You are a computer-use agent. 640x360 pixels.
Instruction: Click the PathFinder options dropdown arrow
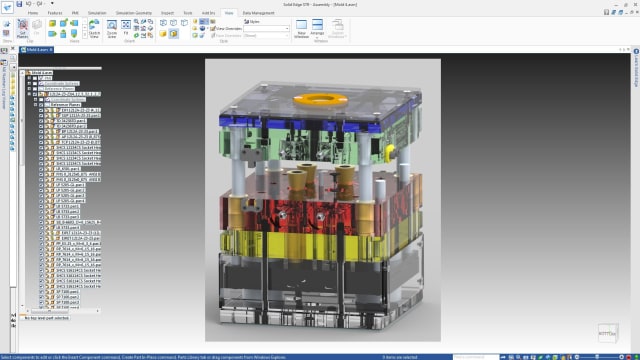click(13, 67)
